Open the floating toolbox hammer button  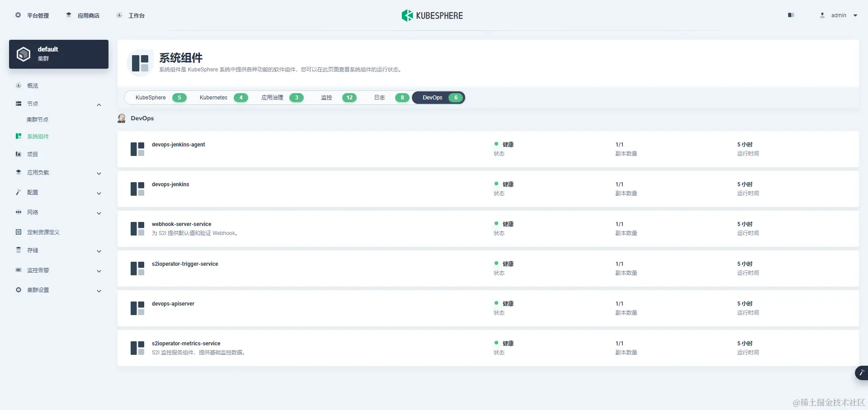tap(862, 373)
